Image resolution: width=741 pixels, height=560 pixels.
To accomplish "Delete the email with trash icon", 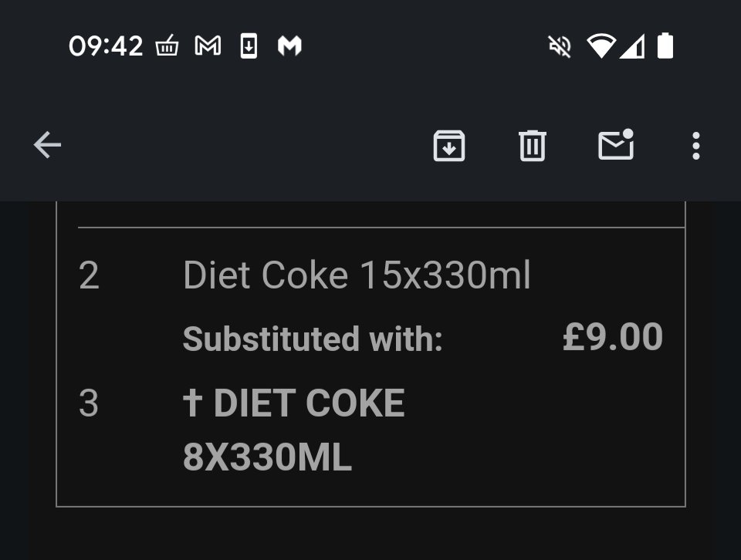I will coord(533,146).
